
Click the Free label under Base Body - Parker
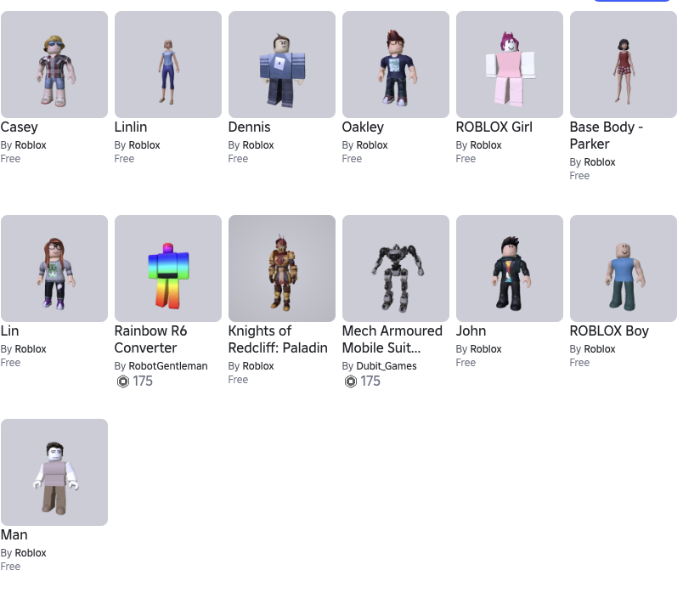(x=580, y=176)
